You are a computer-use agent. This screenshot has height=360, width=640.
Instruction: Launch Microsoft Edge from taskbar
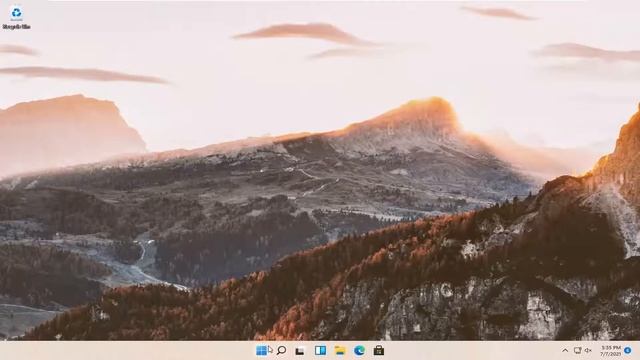359,350
